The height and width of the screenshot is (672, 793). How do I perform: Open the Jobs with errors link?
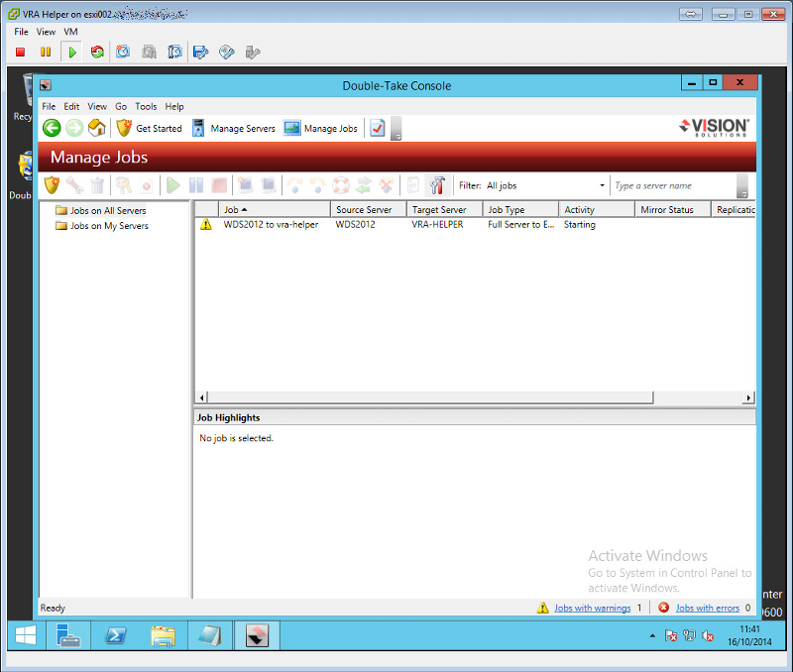[708, 608]
